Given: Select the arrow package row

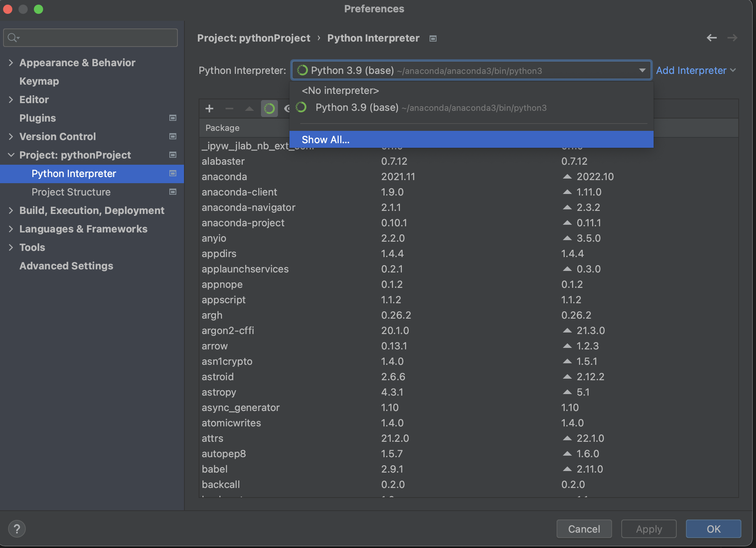Looking at the screenshot, I should 468,346.
